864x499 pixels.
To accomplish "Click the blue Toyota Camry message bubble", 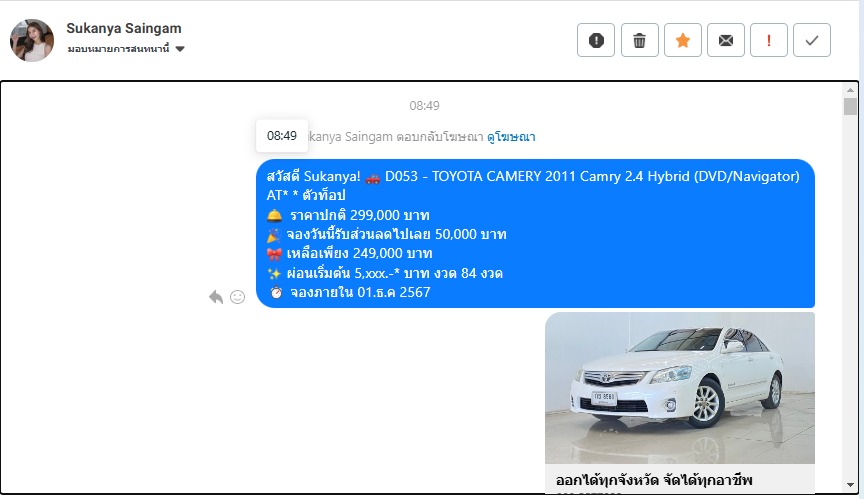I will coord(535,233).
